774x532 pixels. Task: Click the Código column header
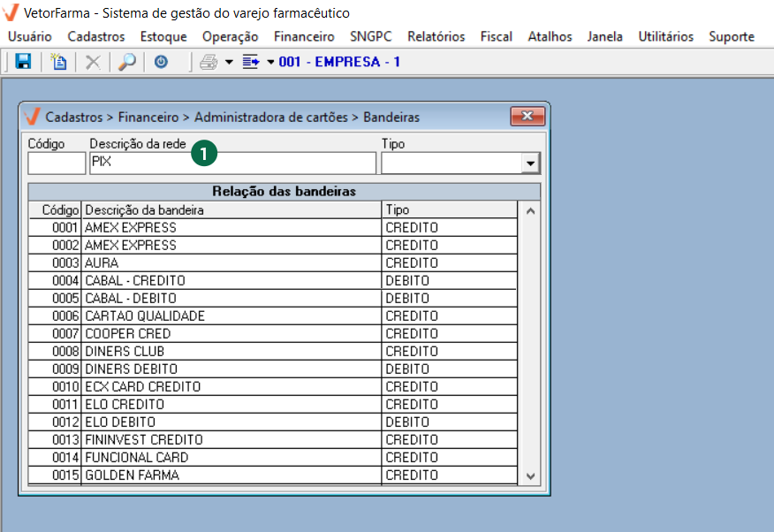pyautogui.click(x=54, y=209)
